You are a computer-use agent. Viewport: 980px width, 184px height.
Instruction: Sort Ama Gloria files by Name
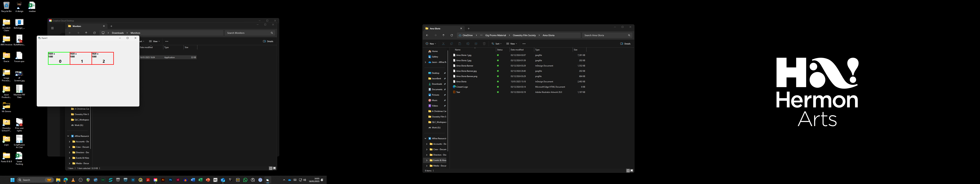458,50
